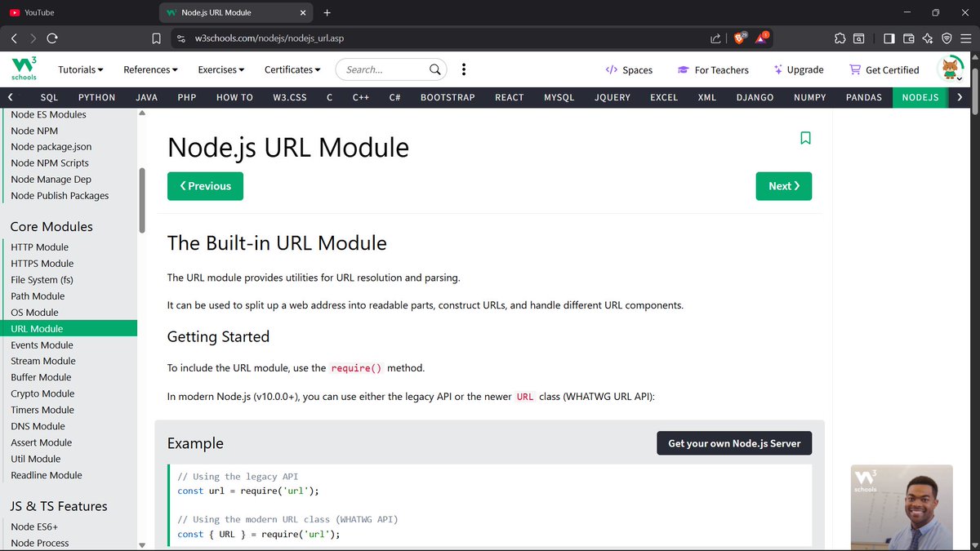Click the search magnifier icon
Viewport: 980px width, 551px height.
click(436, 69)
